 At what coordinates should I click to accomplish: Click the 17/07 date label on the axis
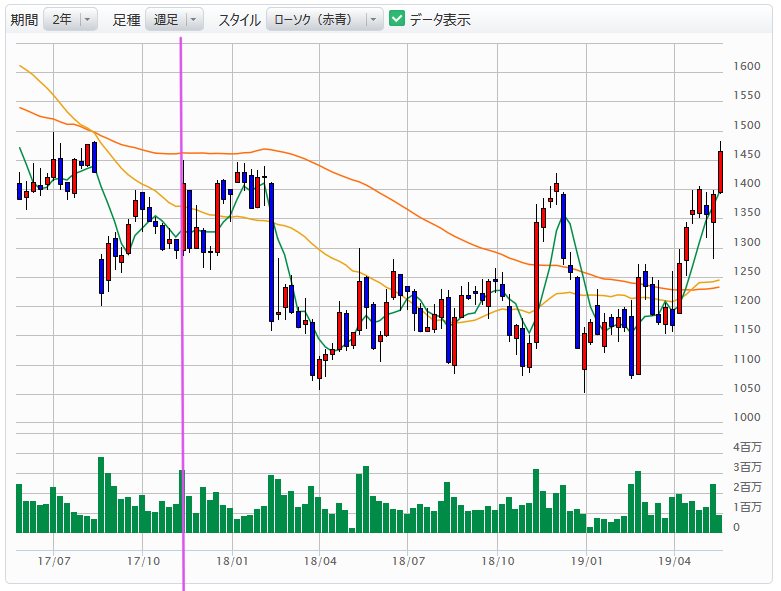coord(55,561)
